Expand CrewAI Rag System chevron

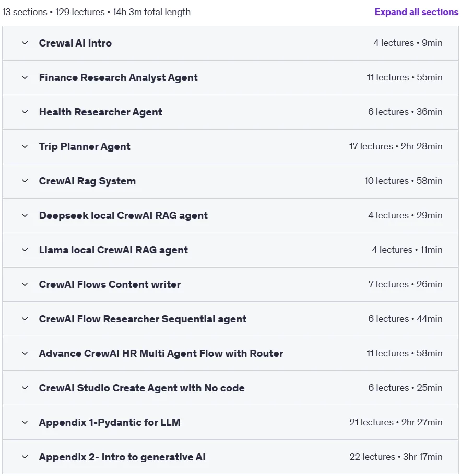(25, 181)
